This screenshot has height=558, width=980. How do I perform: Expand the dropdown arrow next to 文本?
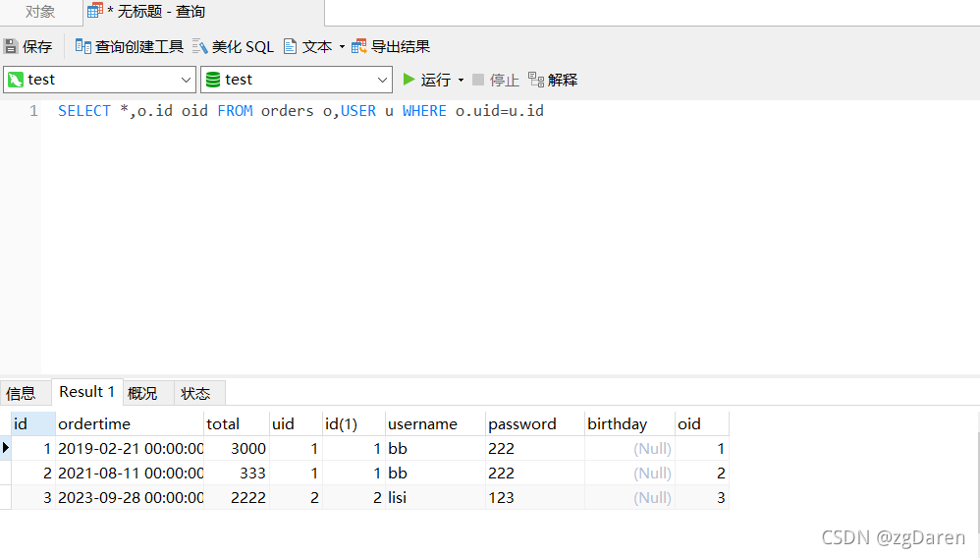click(342, 47)
